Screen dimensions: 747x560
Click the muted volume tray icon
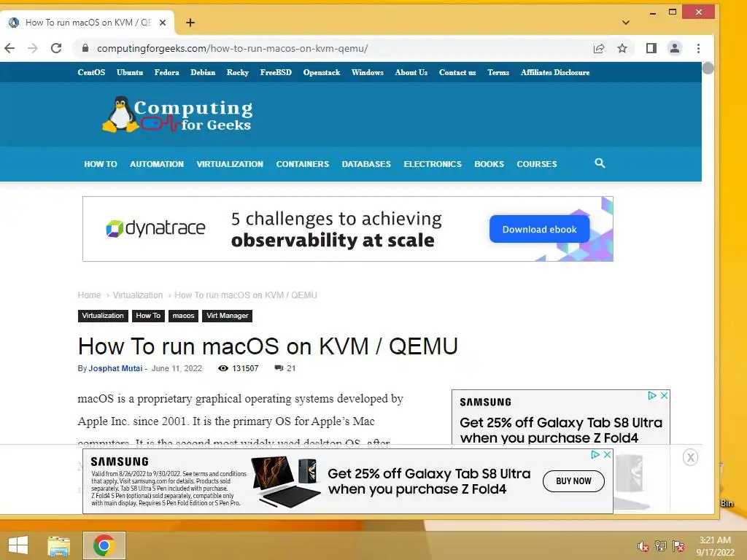643,546
